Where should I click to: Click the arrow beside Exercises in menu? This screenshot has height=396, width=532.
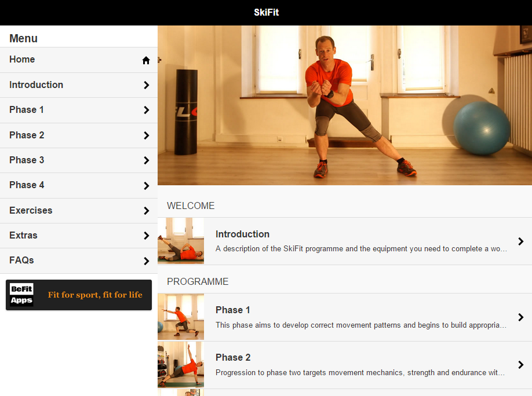pyautogui.click(x=146, y=211)
